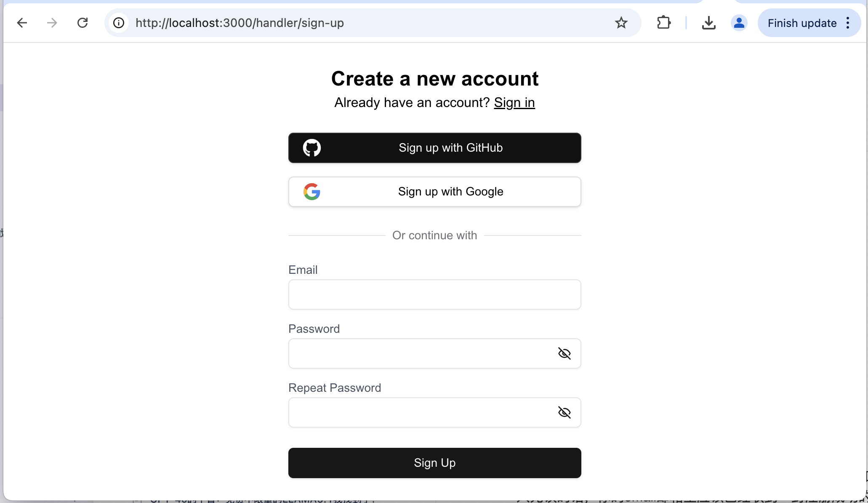Screen dimensions: 868x503
Task: Reload the sign-up page
Action: pyautogui.click(x=83, y=23)
